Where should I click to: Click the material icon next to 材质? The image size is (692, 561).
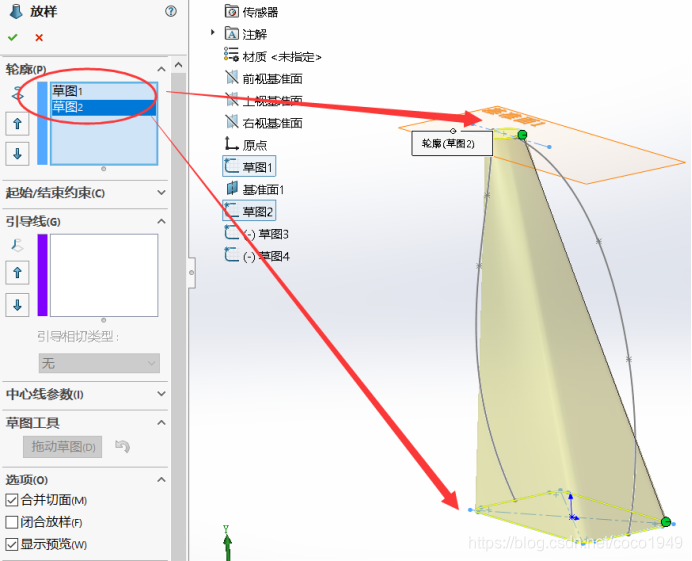[231, 55]
